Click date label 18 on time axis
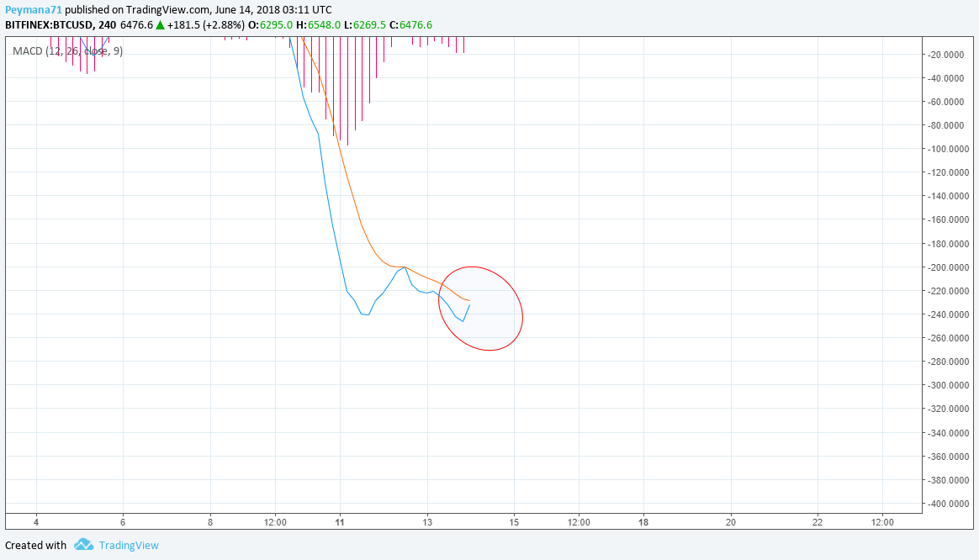The height and width of the screenshot is (560, 979). (x=643, y=522)
